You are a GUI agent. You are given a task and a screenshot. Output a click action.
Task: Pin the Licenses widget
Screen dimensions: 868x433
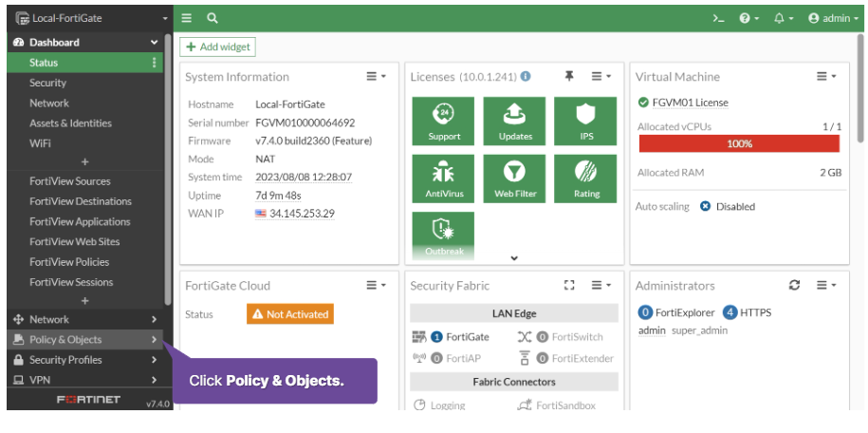(568, 76)
